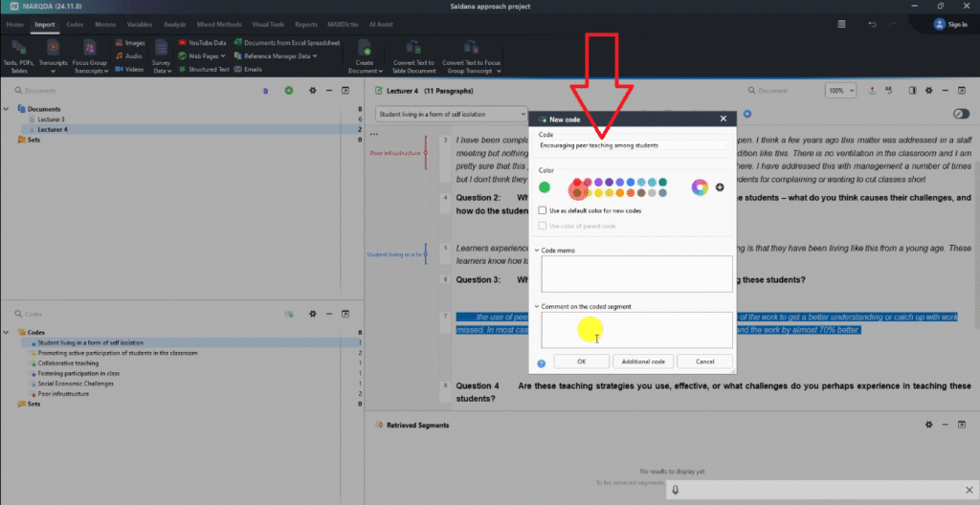Click the green new document icon

[x=289, y=91]
